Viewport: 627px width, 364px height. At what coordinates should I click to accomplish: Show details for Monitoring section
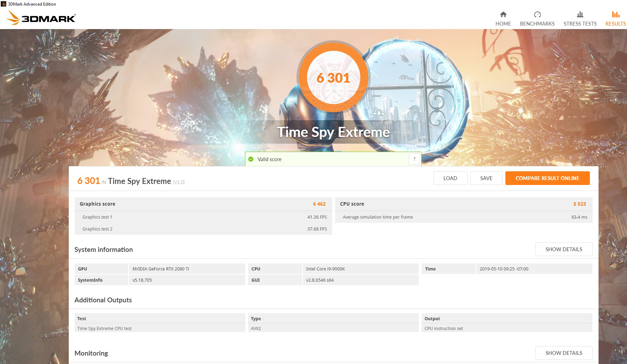click(x=564, y=353)
